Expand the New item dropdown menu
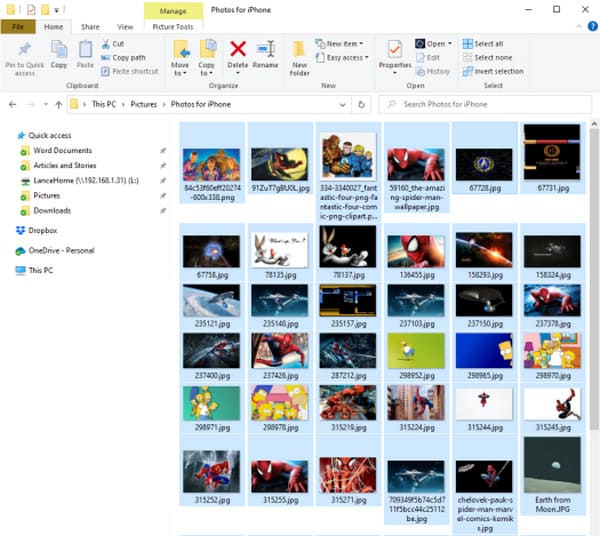Image resolution: width=600 pixels, height=536 pixels. pyautogui.click(x=345, y=44)
